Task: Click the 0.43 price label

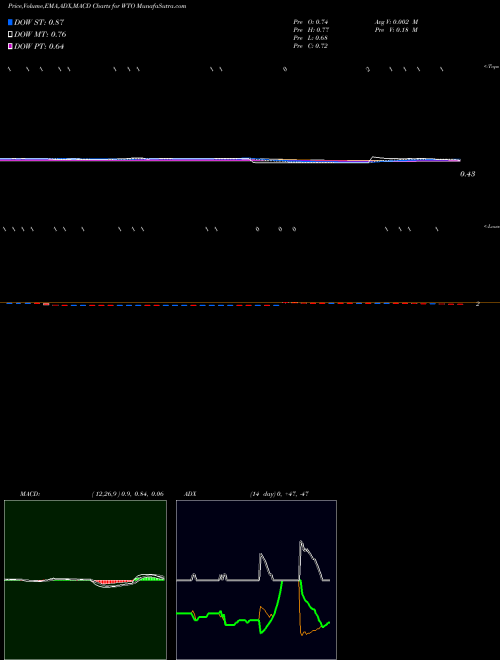Action: click(468, 174)
